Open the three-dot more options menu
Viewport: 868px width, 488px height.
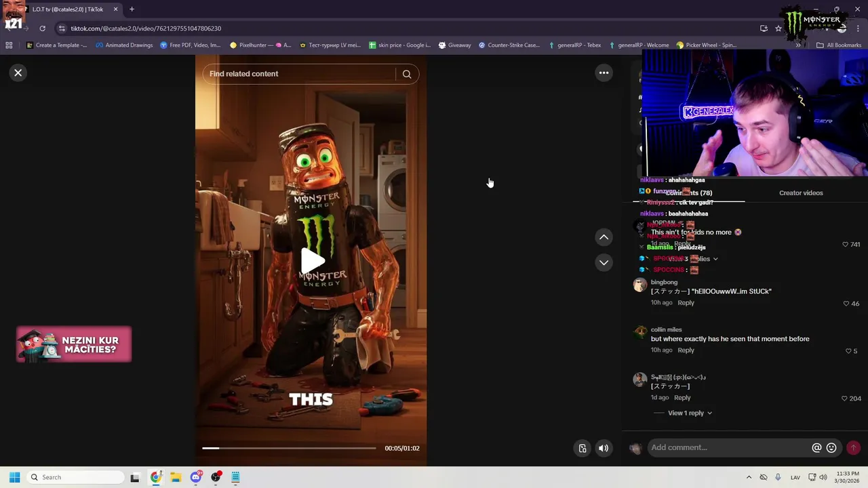coord(604,73)
